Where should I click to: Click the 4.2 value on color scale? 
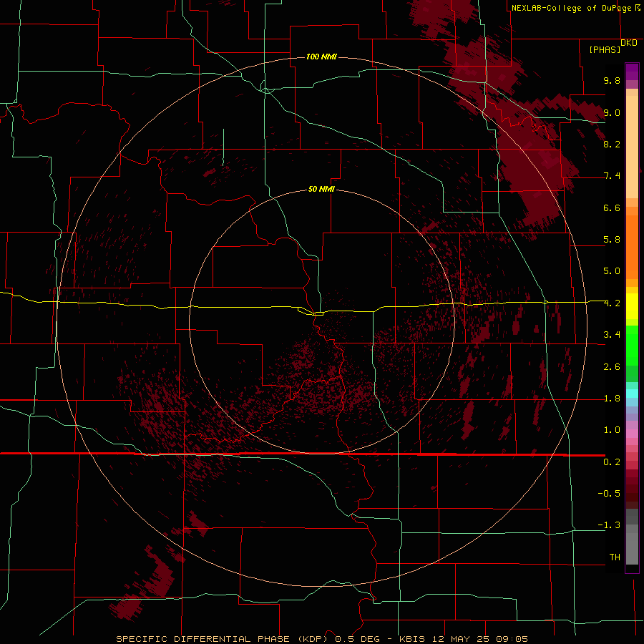click(x=612, y=303)
